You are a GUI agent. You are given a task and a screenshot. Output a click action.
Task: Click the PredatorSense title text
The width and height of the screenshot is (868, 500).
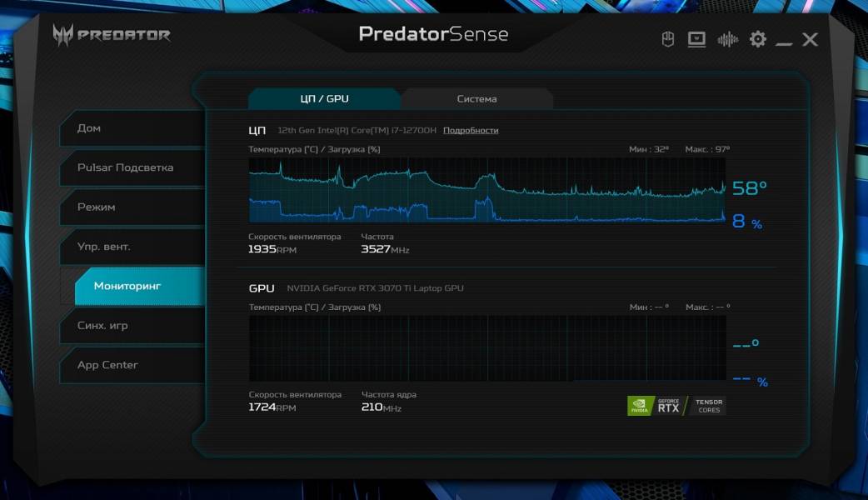[x=433, y=34]
